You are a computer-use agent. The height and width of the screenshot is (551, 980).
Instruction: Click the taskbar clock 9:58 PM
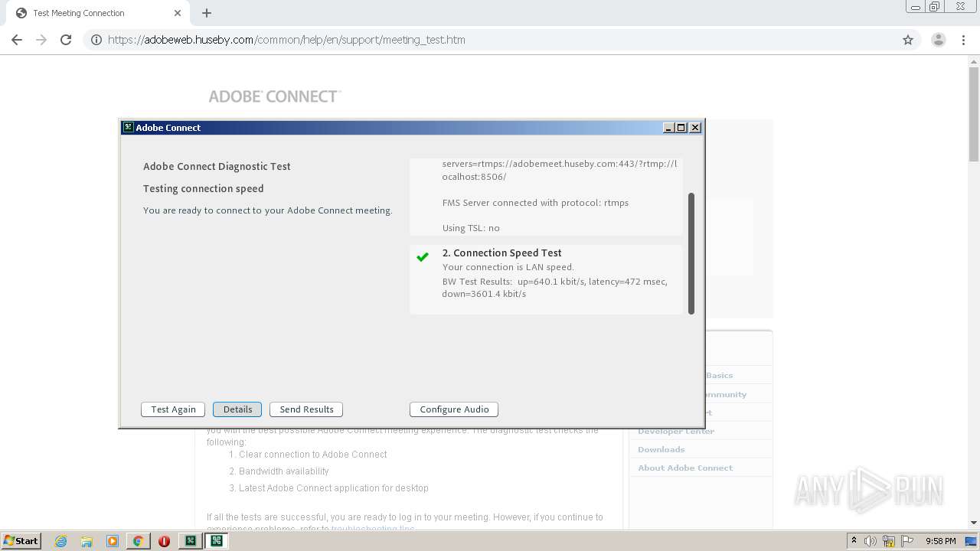click(x=940, y=541)
